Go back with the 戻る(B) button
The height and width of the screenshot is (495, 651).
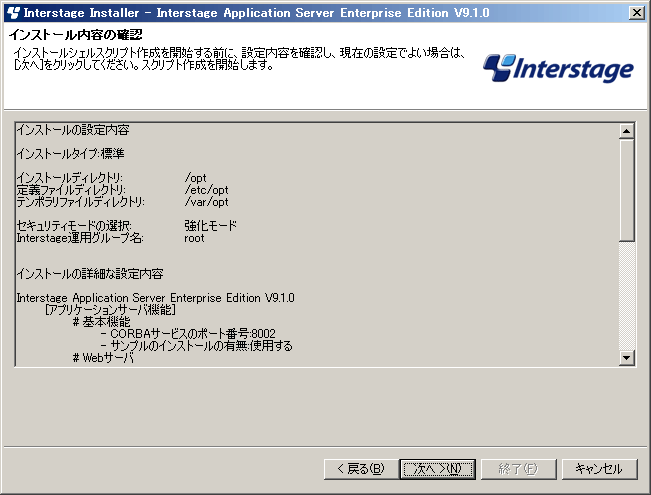(x=361, y=469)
